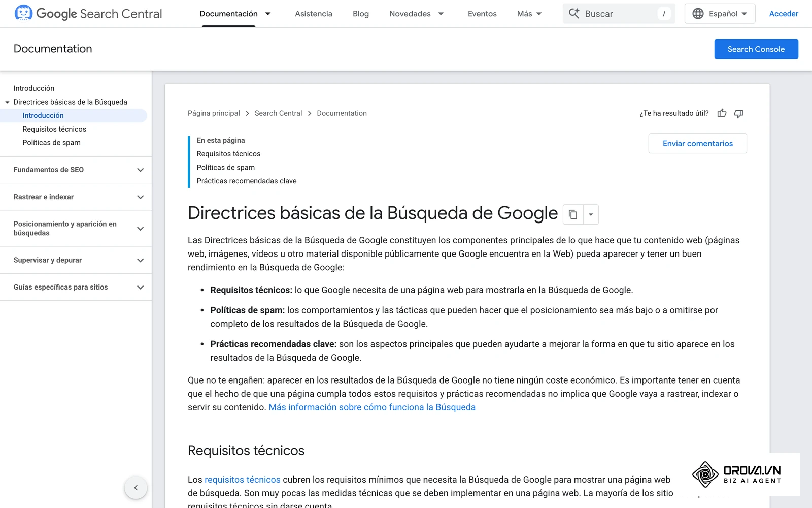Click Página principal breadcrumb
The height and width of the screenshot is (508, 812).
[214, 113]
